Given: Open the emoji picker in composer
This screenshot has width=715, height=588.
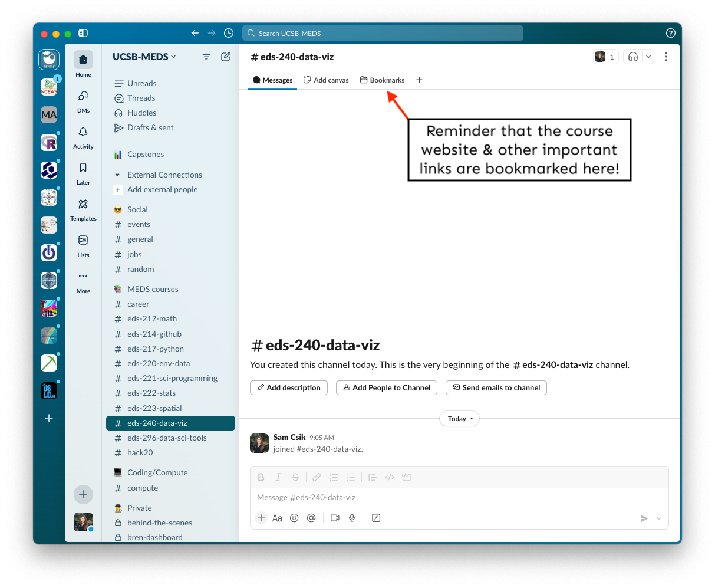Looking at the screenshot, I should [294, 518].
